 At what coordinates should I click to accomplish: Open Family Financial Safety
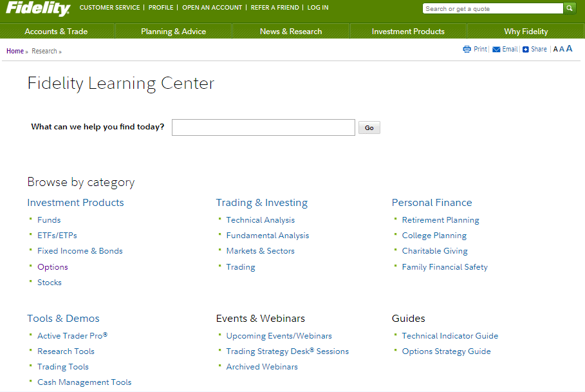pyautogui.click(x=445, y=267)
